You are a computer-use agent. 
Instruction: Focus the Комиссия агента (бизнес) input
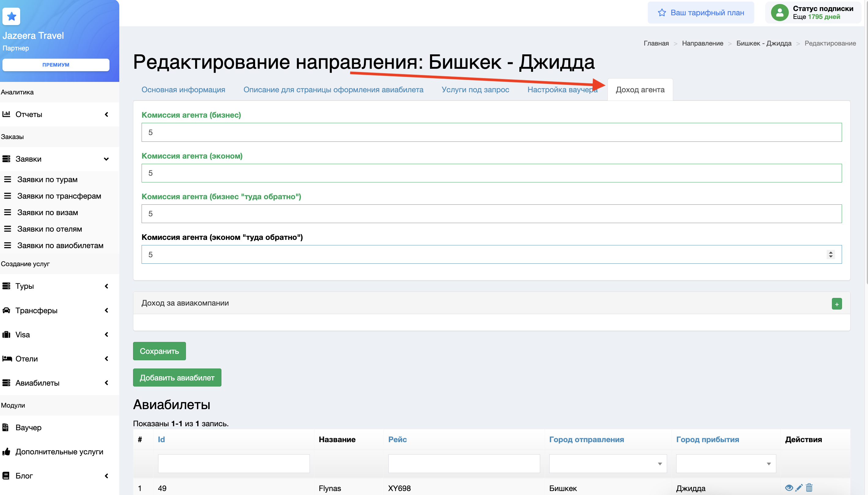[x=491, y=132]
